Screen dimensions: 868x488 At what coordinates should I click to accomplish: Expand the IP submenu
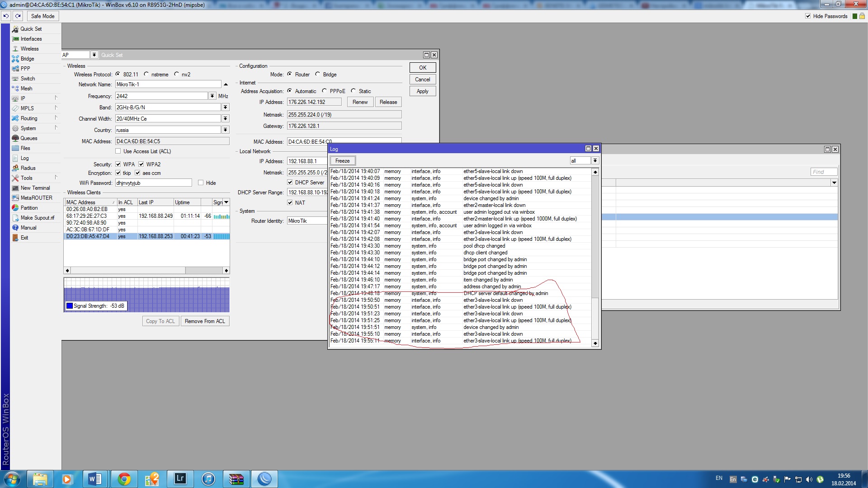click(56, 98)
